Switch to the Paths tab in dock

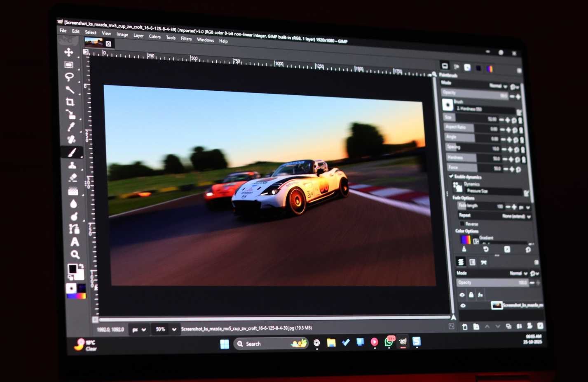pyautogui.click(x=484, y=262)
